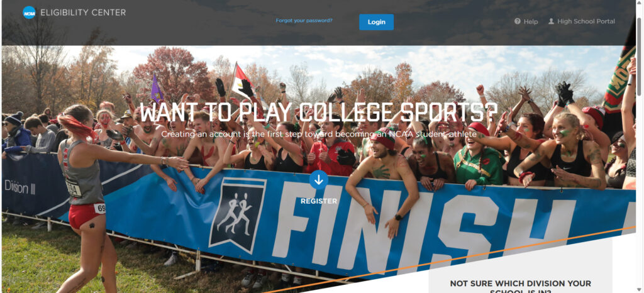The height and width of the screenshot is (293, 644).
Task: Open the High School Portal link
Action: click(x=586, y=21)
